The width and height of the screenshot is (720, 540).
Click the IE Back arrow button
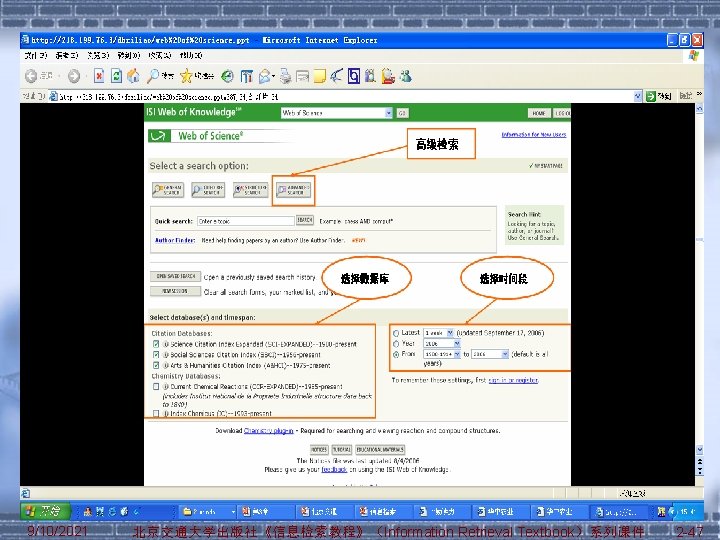click(31, 76)
